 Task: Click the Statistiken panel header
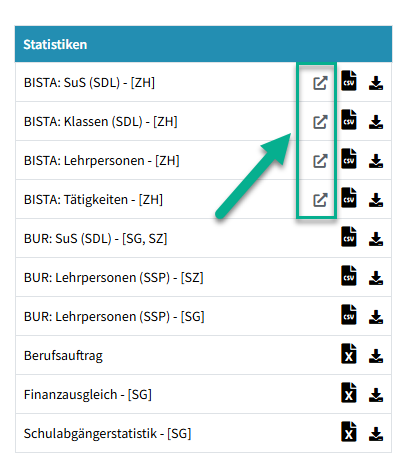point(203,44)
